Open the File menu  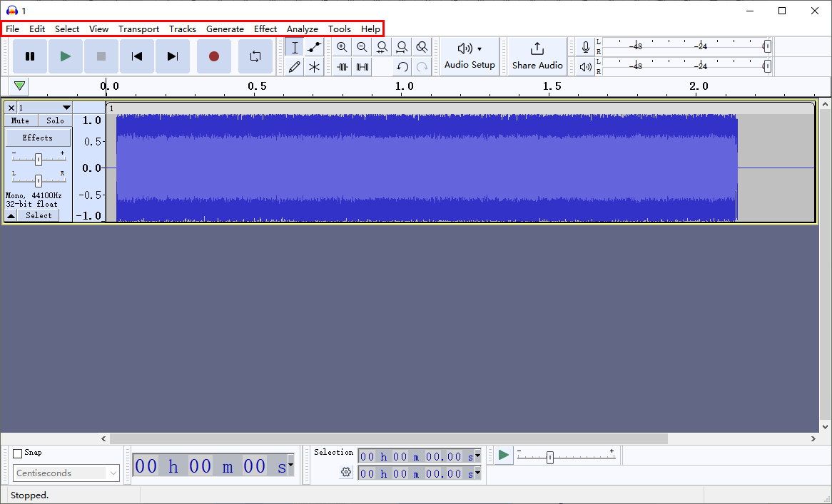(x=12, y=29)
